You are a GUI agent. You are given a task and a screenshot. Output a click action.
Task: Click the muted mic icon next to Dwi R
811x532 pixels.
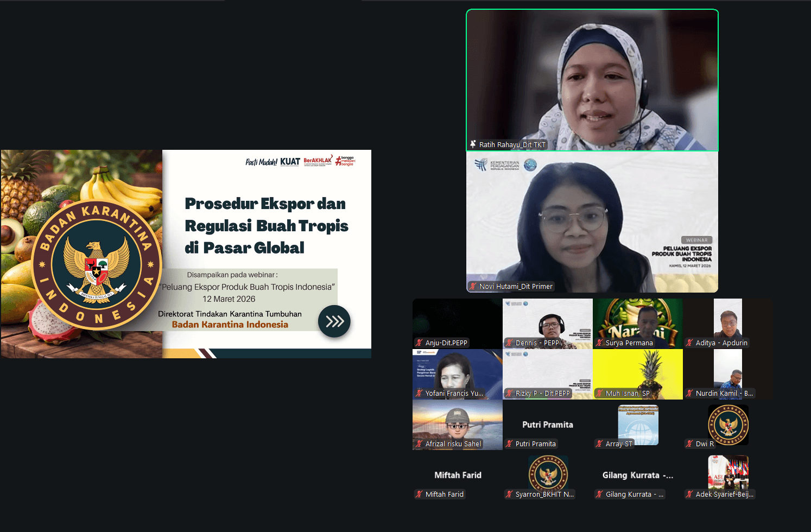[689, 444]
